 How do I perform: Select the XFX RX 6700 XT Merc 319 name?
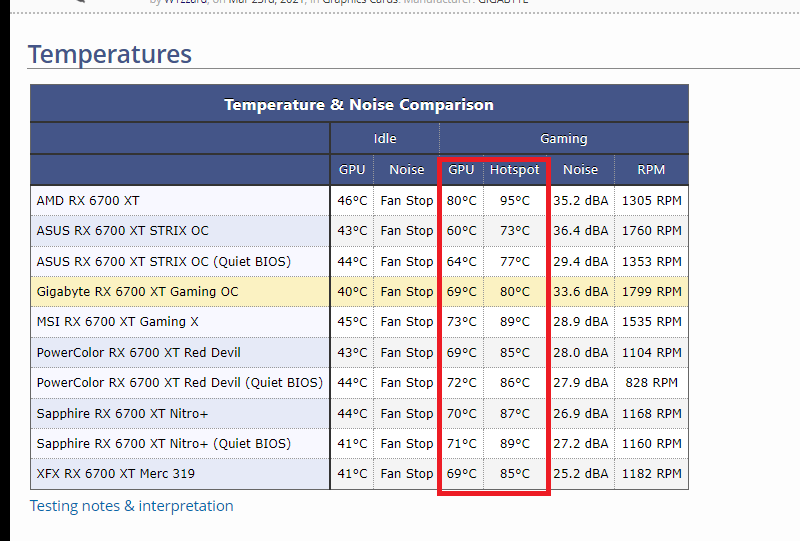click(115, 474)
